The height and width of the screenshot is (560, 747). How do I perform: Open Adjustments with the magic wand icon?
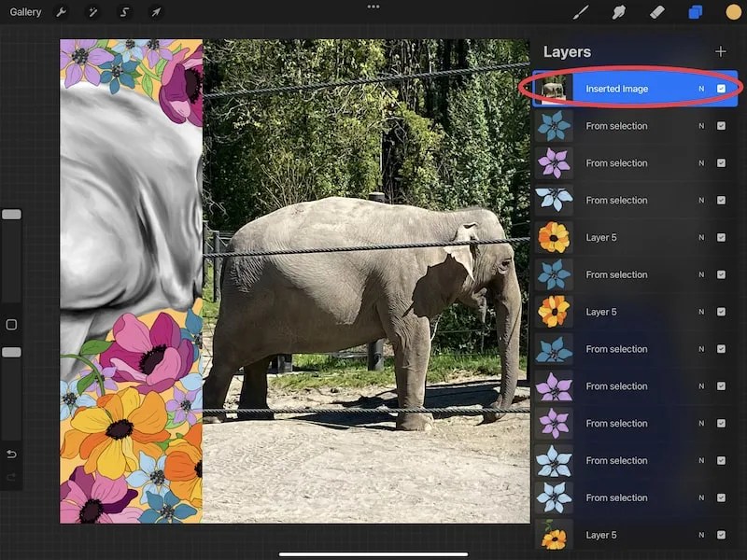pyautogui.click(x=93, y=12)
